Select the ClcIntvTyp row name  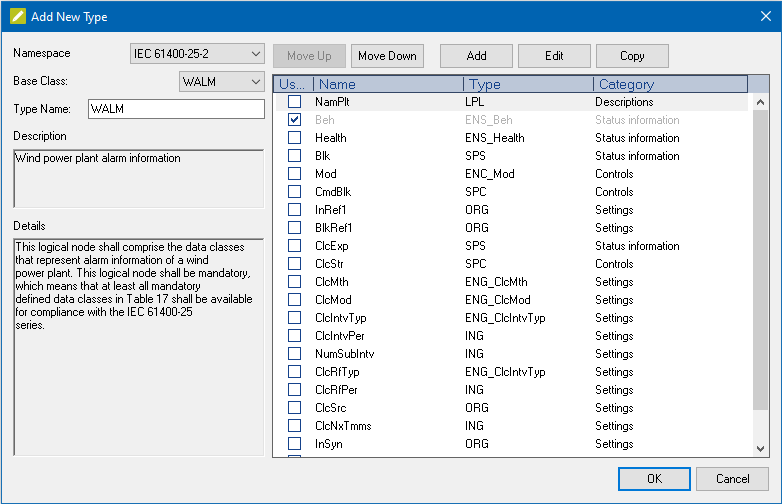(341, 318)
